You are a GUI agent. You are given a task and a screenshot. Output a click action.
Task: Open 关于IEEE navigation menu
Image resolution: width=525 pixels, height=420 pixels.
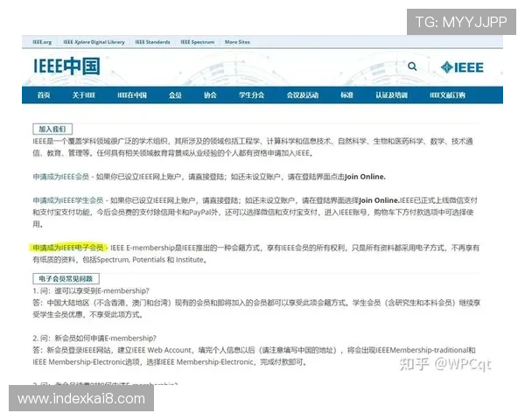click(x=84, y=95)
